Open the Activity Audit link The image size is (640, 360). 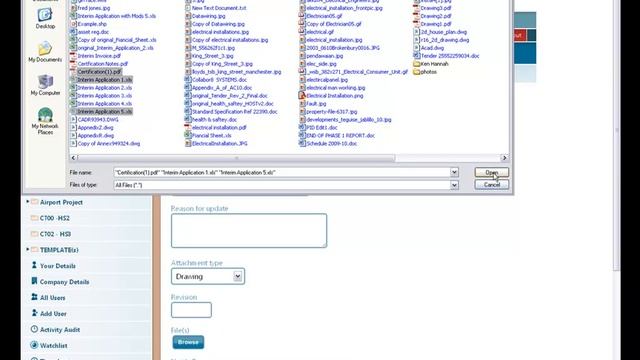point(60,329)
